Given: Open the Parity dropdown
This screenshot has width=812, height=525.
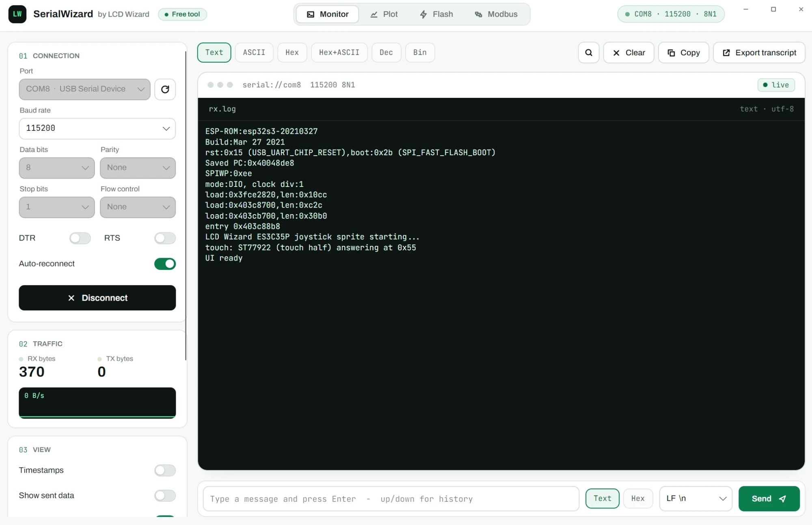Looking at the screenshot, I should (138, 168).
